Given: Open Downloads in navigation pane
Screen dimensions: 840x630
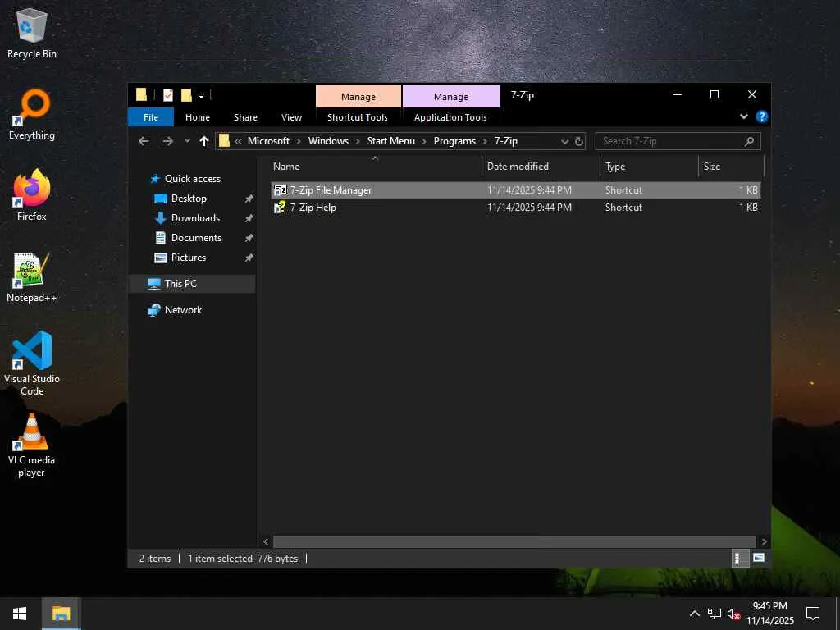Looking at the screenshot, I should tap(195, 218).
